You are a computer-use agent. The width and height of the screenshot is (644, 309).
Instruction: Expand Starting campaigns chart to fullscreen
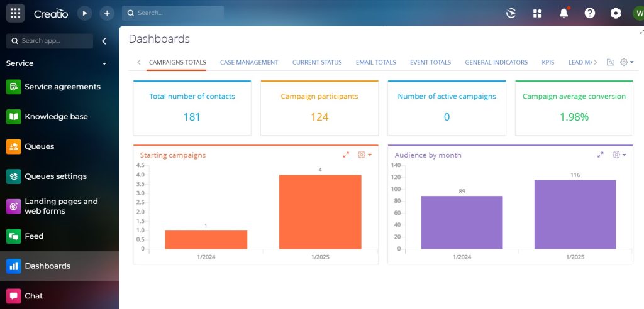(346, 154)
